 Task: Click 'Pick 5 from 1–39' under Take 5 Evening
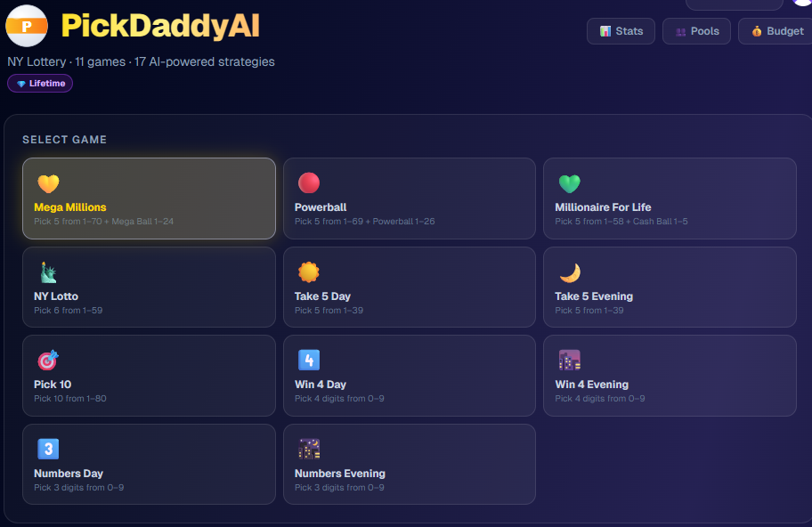coord(589,311)
